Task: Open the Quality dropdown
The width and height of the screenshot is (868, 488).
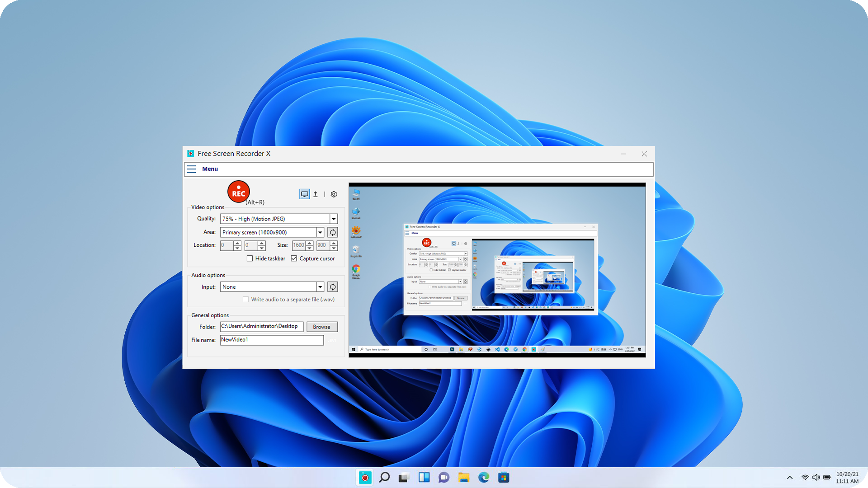Action: (334, 219)
